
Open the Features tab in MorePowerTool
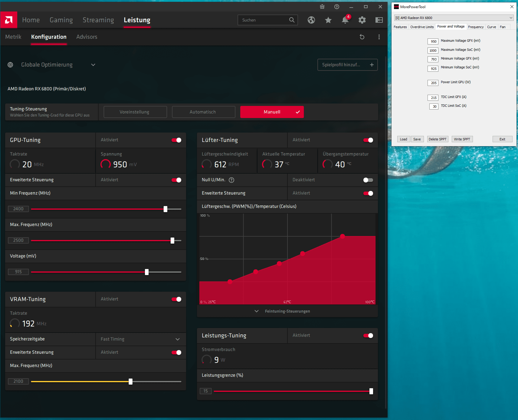click(400, 27)
